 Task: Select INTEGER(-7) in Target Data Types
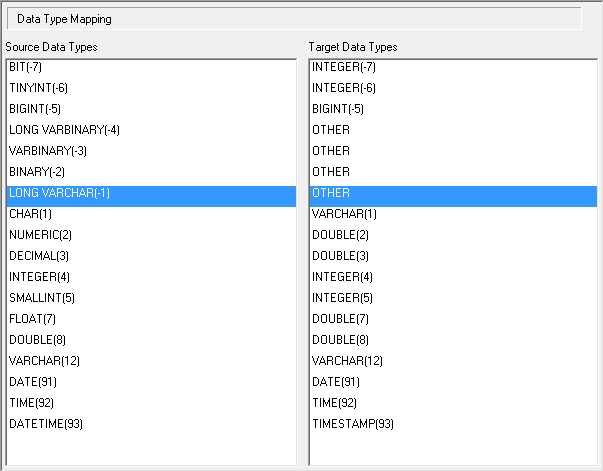point(342,67)
